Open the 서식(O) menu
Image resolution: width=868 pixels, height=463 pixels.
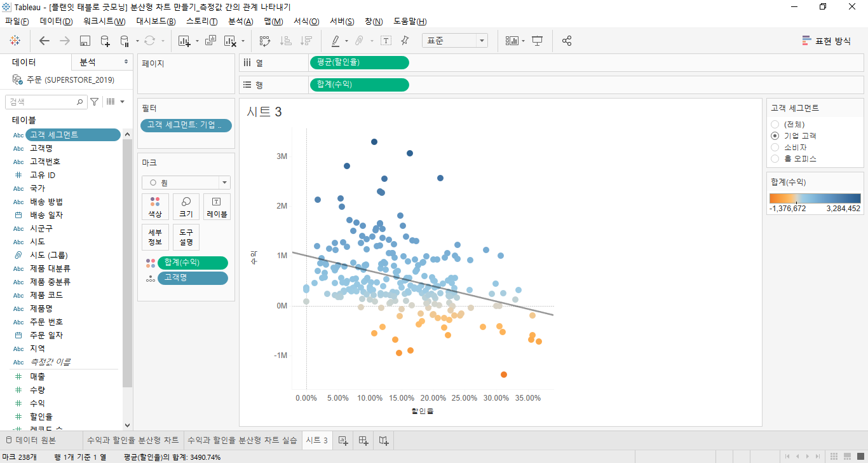tap(306, 21)
